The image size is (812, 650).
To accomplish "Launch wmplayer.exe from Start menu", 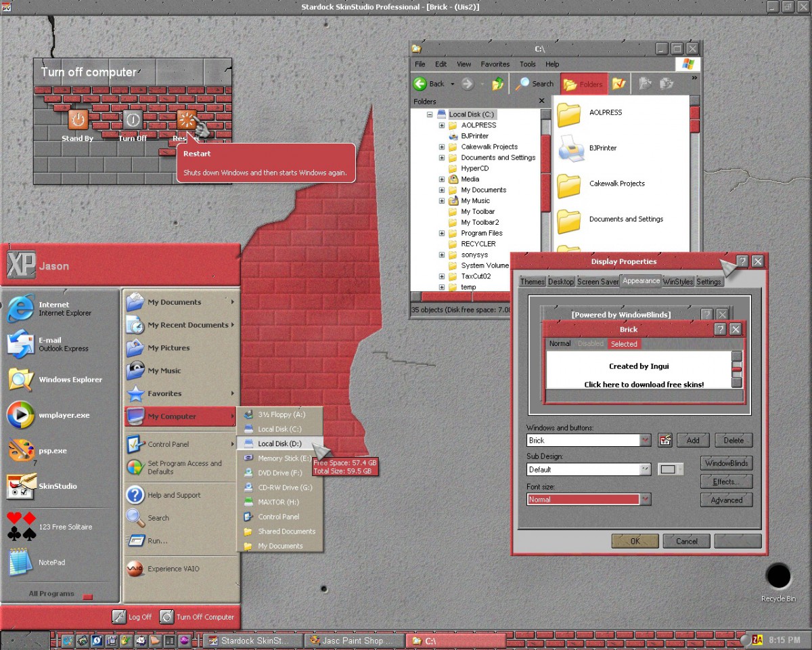I will [x=20, y=415].
